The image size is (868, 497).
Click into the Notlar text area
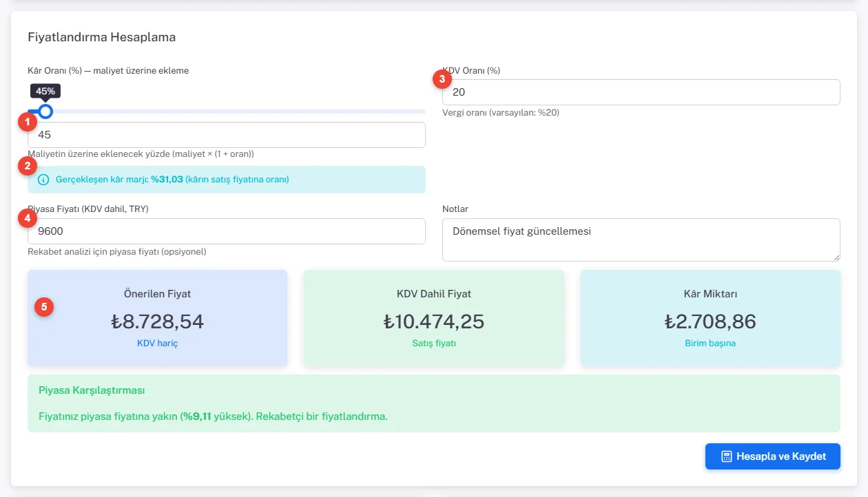point(641,240)
